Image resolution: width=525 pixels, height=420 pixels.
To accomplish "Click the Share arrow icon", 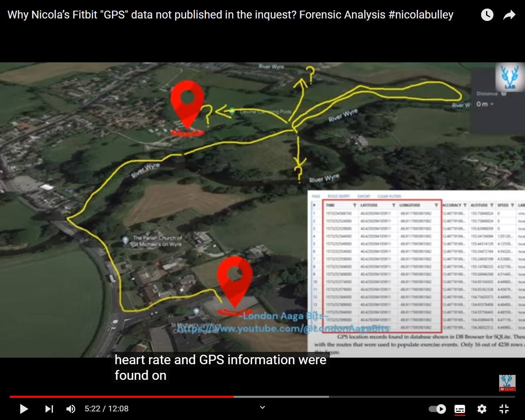I will point(509,15).
